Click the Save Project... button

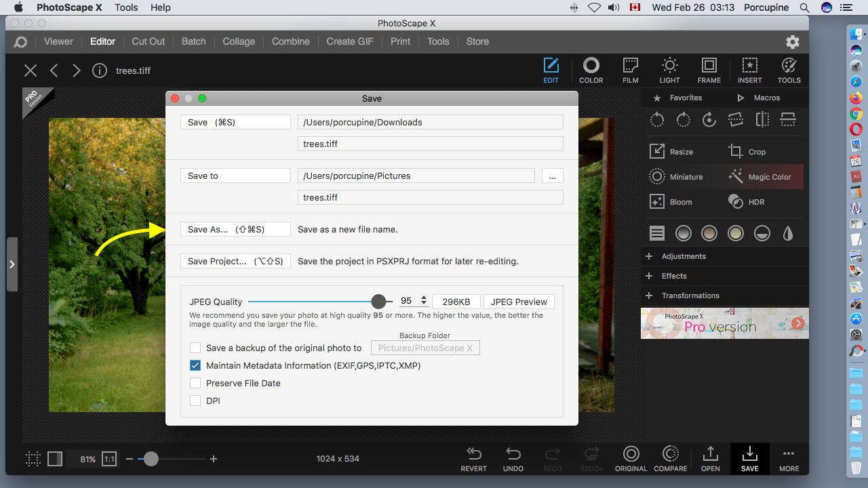pyautogui.click(x=235, y=261)
